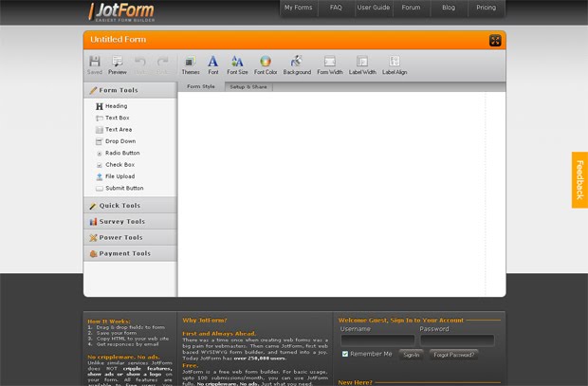Adjust Form Width tool

tap(330, 64)
